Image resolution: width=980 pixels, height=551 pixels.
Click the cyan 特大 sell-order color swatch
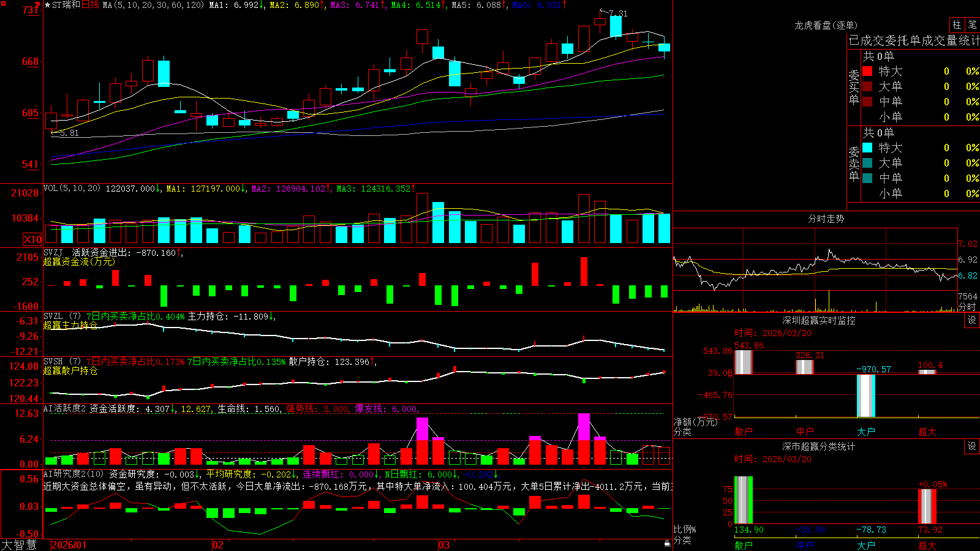(867, 148)
